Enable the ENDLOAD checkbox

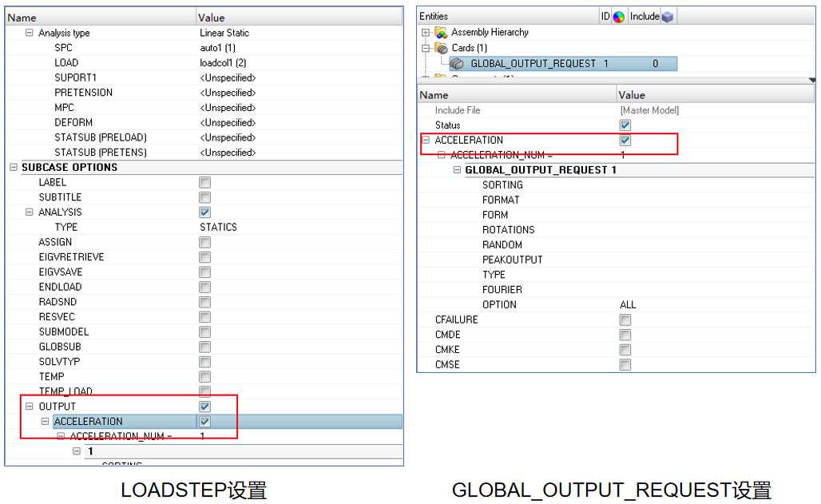click(204, 287)
